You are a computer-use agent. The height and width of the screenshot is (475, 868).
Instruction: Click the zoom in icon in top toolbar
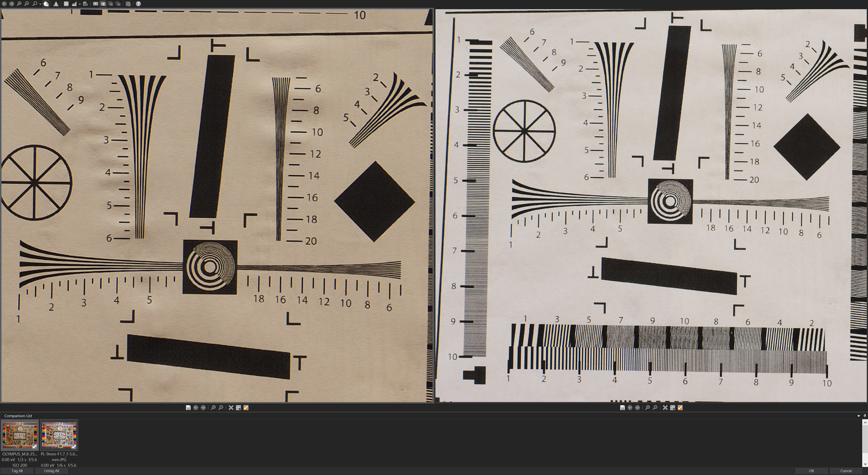(x=19, y=4)
